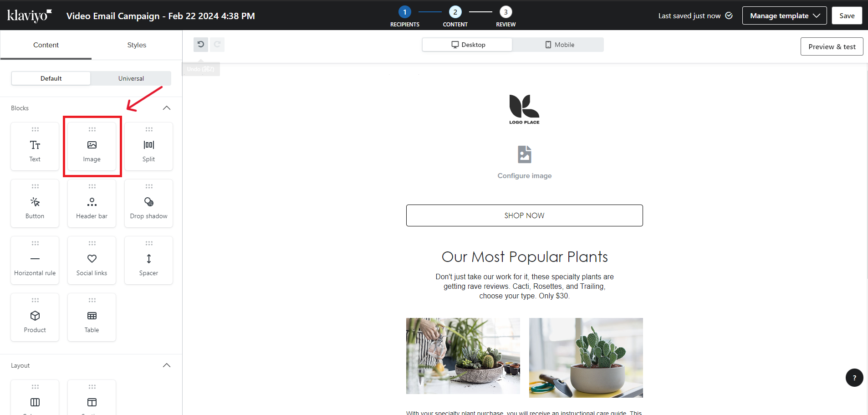Open the Manage template dropdown

click(x=785, y=16)
